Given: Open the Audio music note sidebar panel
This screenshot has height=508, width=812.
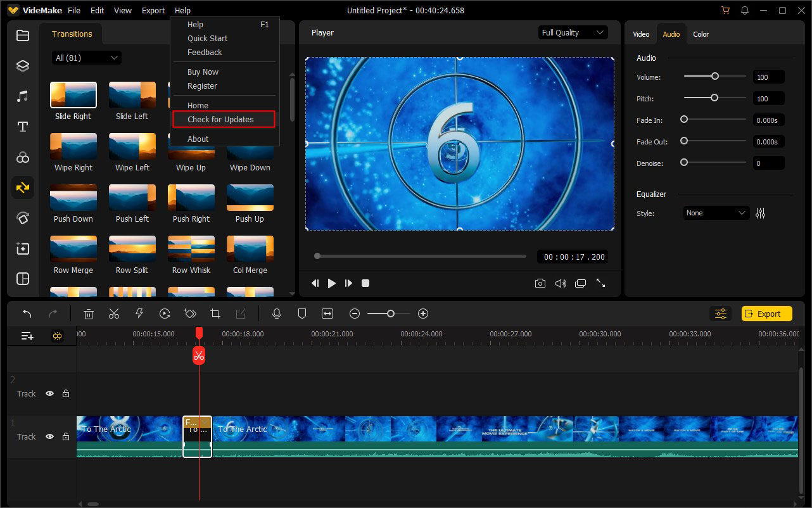Looking at the screenshot, I should tap(23, 96).
